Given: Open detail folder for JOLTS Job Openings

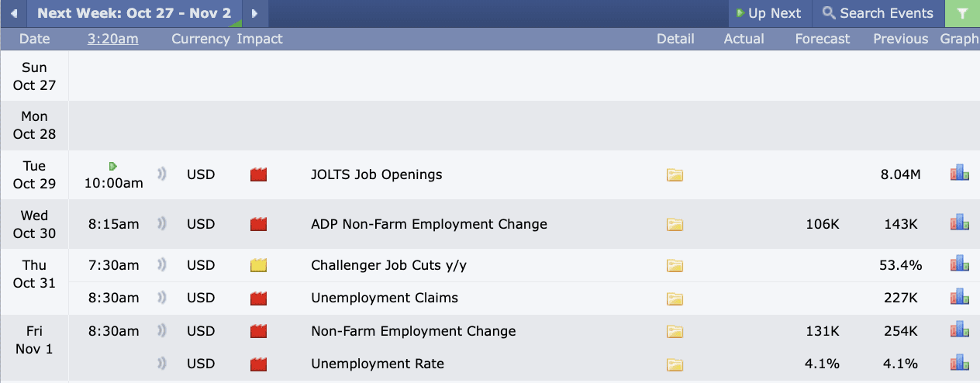Looking at the screenshot, I should click(675, 175).
